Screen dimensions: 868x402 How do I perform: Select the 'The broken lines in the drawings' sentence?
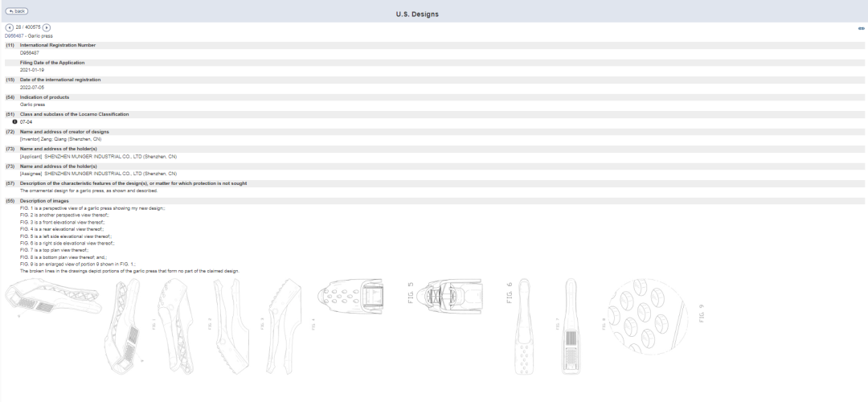129,271
